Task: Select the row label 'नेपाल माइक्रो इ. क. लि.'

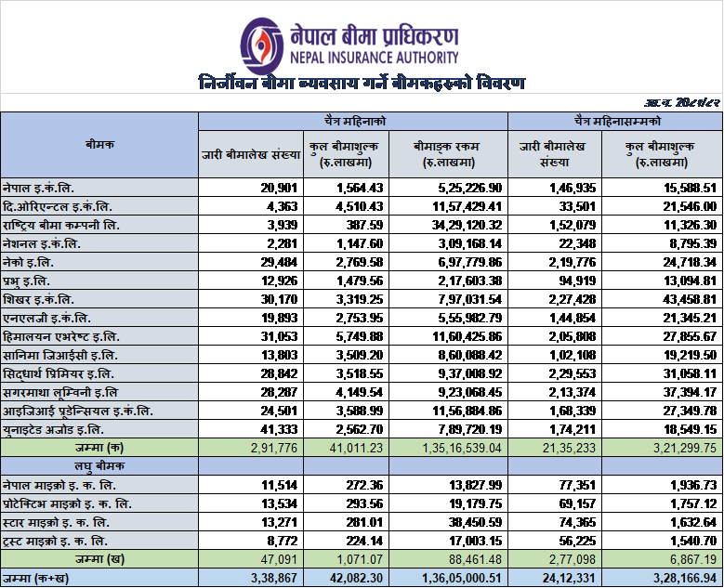Action: click(59, 485)
